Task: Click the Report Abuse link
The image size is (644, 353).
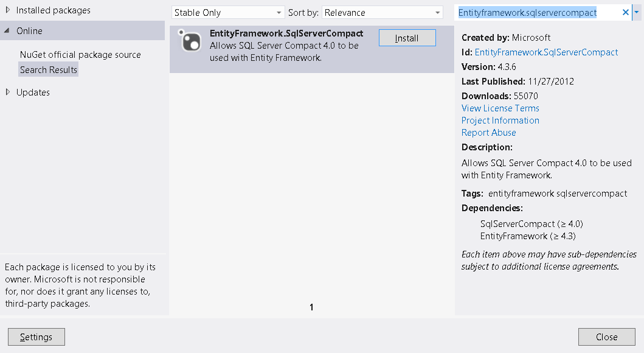Action: click(x=488, y=133)
